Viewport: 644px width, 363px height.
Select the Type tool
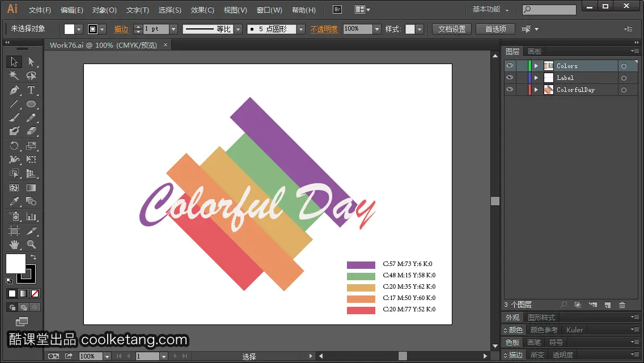click(x=31, y=90)
